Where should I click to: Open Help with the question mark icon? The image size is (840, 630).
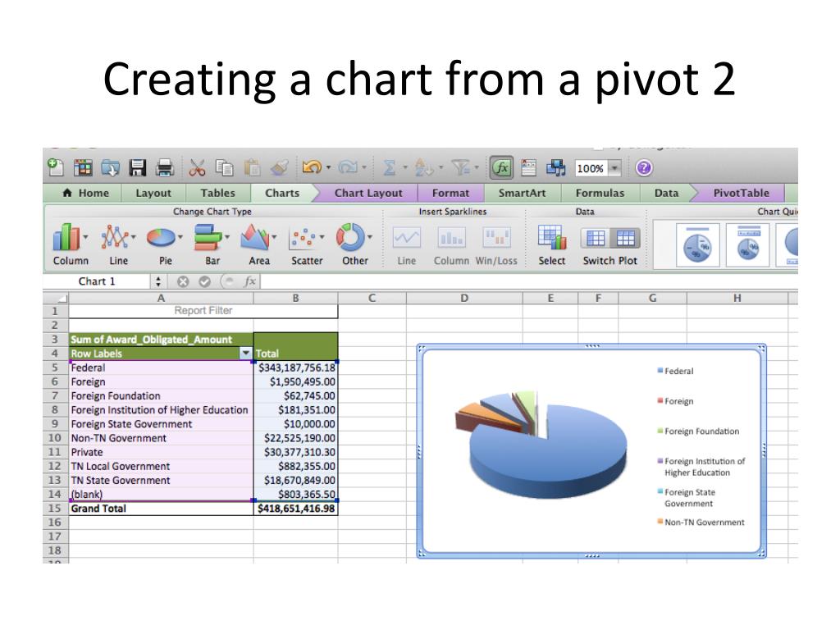click(x=644, y=168)
